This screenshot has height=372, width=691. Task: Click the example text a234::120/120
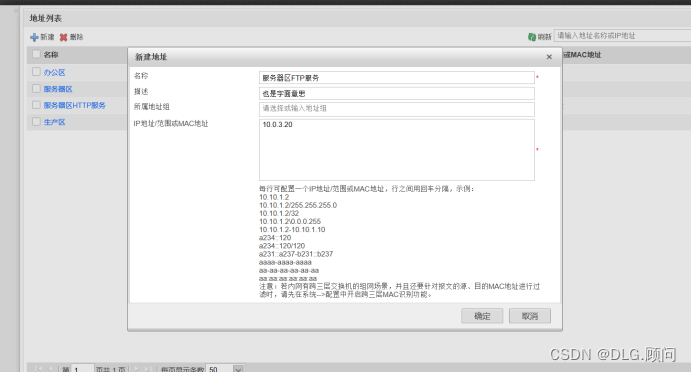pos(282,246)
